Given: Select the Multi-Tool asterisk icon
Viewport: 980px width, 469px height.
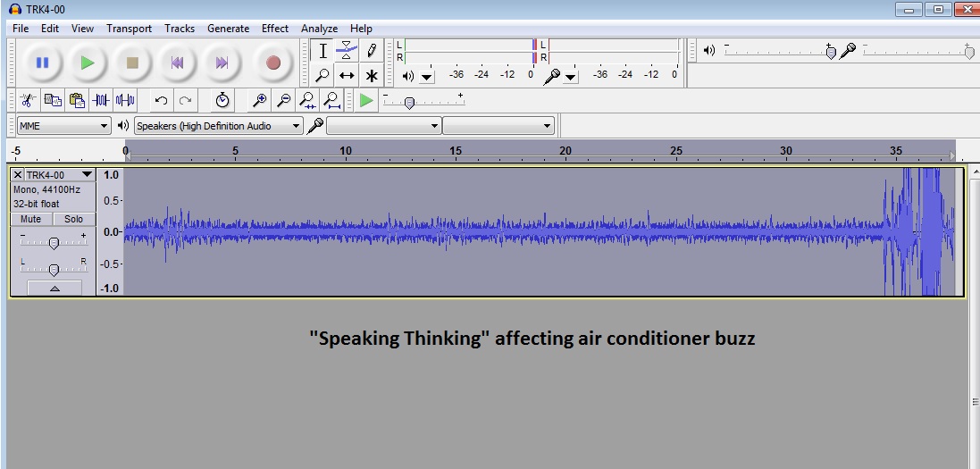Looking at the screenshot, I should (x=372, y=76).
